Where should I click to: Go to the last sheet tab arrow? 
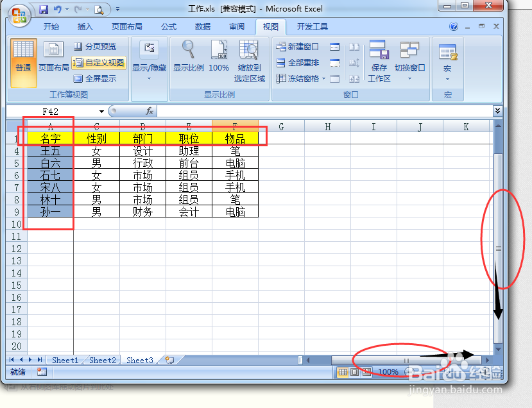[40, 360]
